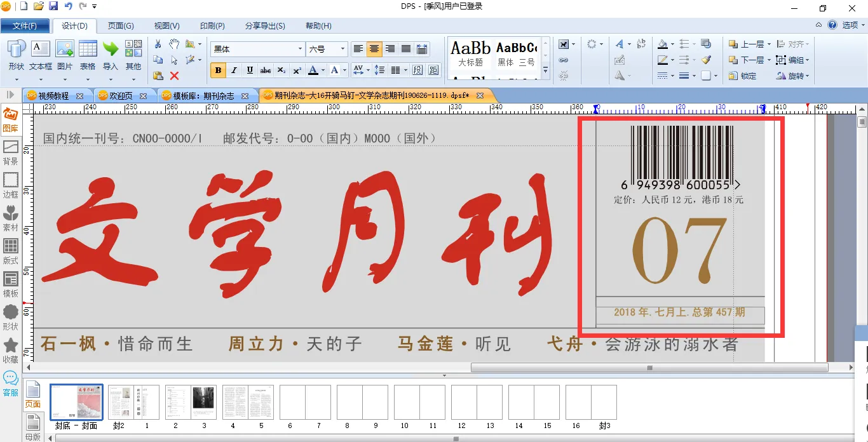Toggle underline formatting
The height and width of the screenshot is (442, 868).
250,70
